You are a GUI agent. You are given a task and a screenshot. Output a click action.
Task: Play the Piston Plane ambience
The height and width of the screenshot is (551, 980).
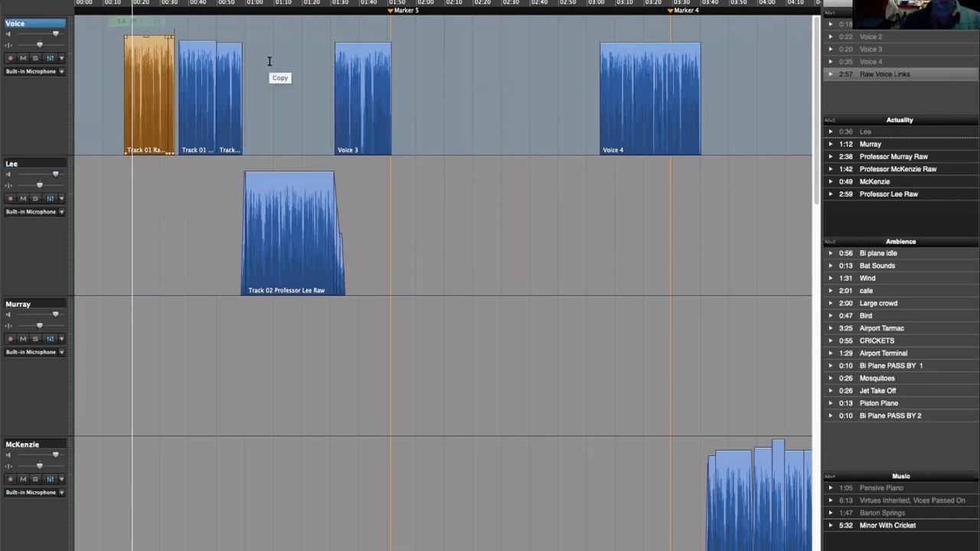(x=831, y=403)
